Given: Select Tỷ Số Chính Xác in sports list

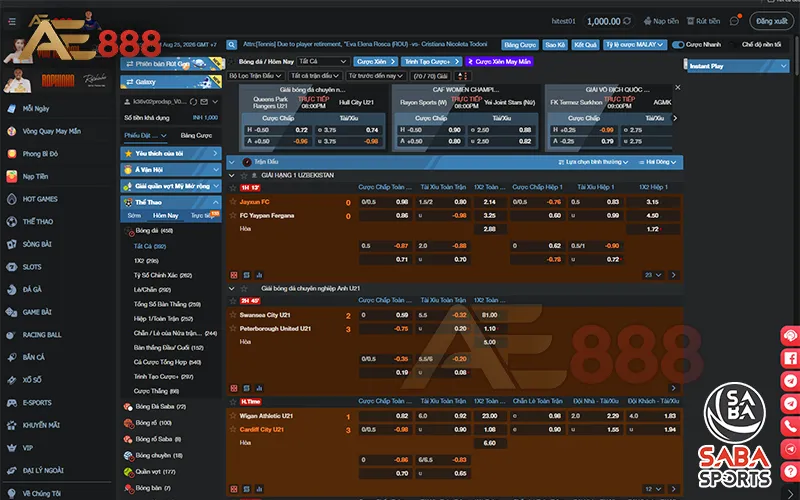Looking at the screenshot, I should 163,275.
